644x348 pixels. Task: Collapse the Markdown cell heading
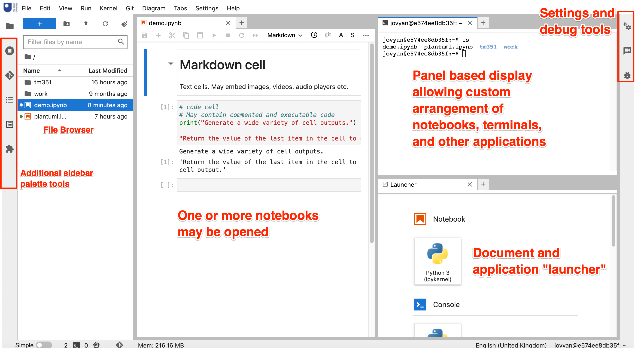click(171, 64)
